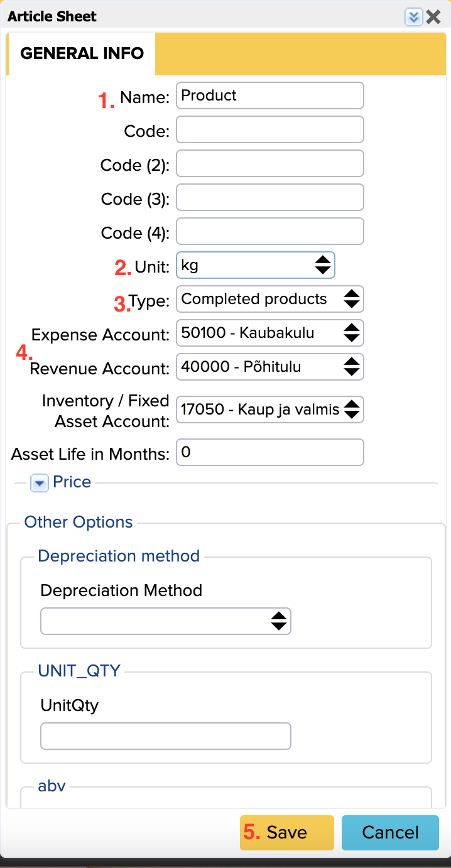Viewport: 451px width, 868px height.
Task: Collapse the Article Sheet dialog with double-chevron icon
Action: tap(413, 17)
